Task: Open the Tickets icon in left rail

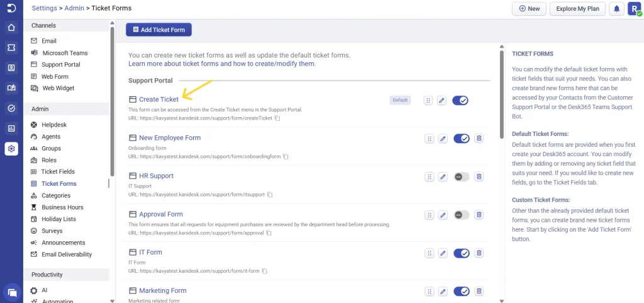Action: 11,48
